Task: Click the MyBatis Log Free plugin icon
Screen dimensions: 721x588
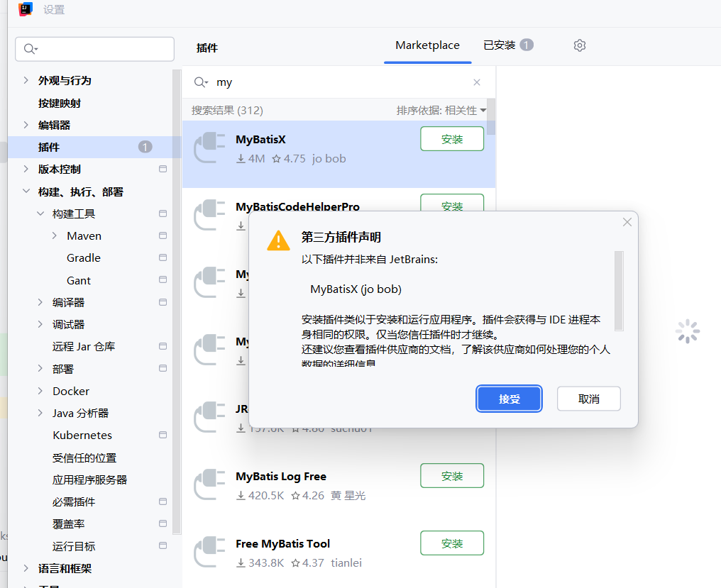Action: [209, 484]
